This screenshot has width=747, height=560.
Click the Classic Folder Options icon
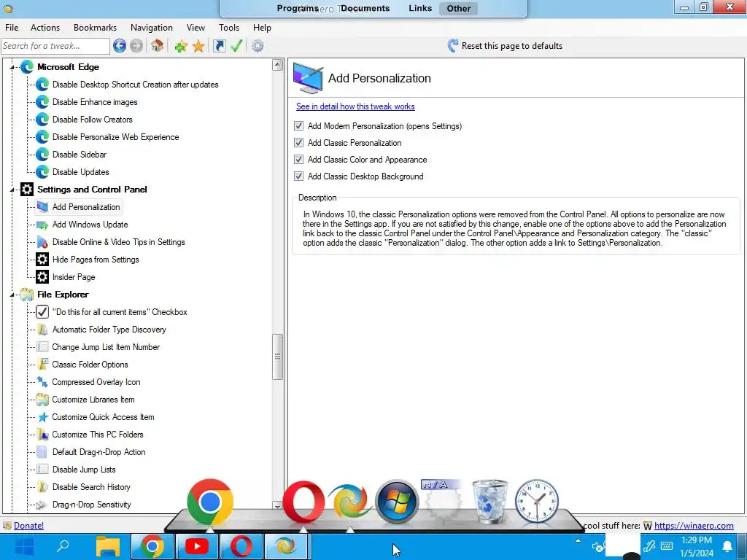coord(42,365)
